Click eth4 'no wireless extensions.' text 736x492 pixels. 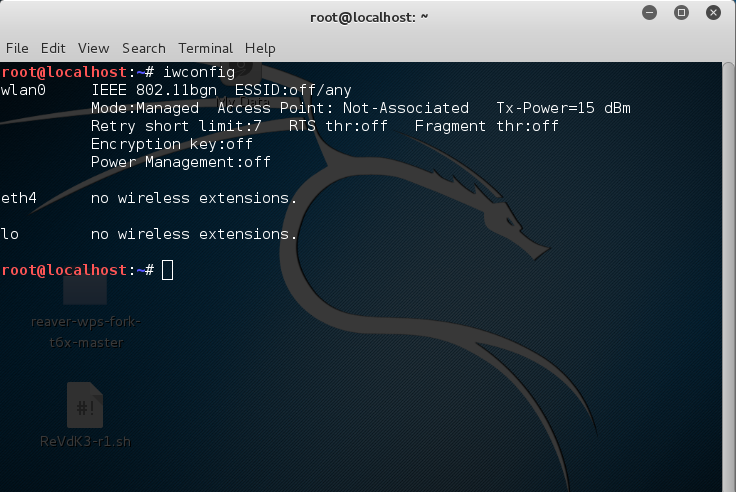(194, 198)
